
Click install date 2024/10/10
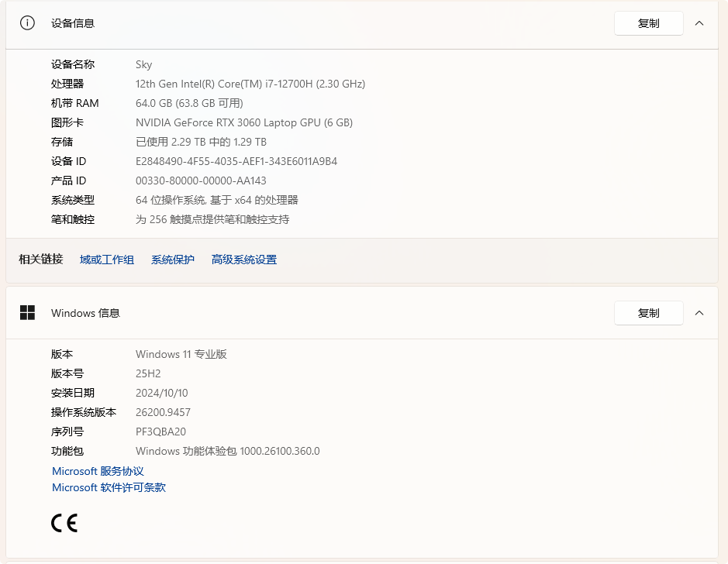tap(161, 394)
